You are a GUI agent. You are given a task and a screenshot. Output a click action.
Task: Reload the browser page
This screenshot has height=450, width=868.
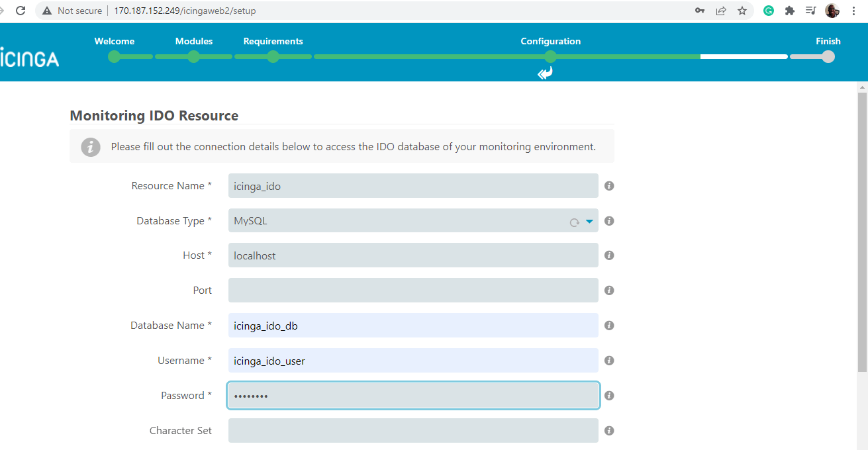click(x=21, y=11)
